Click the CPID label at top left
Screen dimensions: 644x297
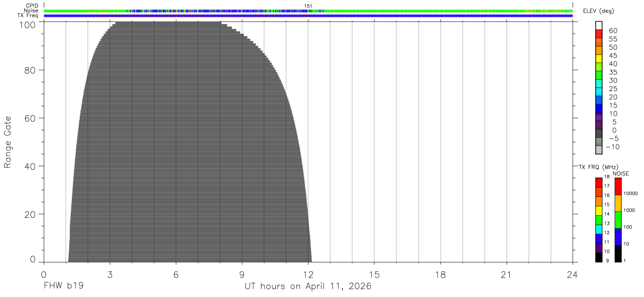pos(33,6)
